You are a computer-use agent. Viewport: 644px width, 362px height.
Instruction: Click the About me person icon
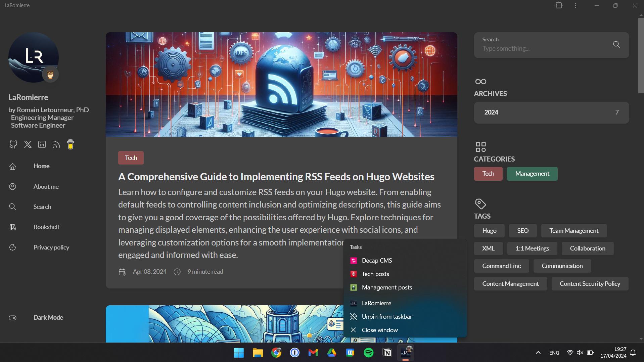(13, 187)
